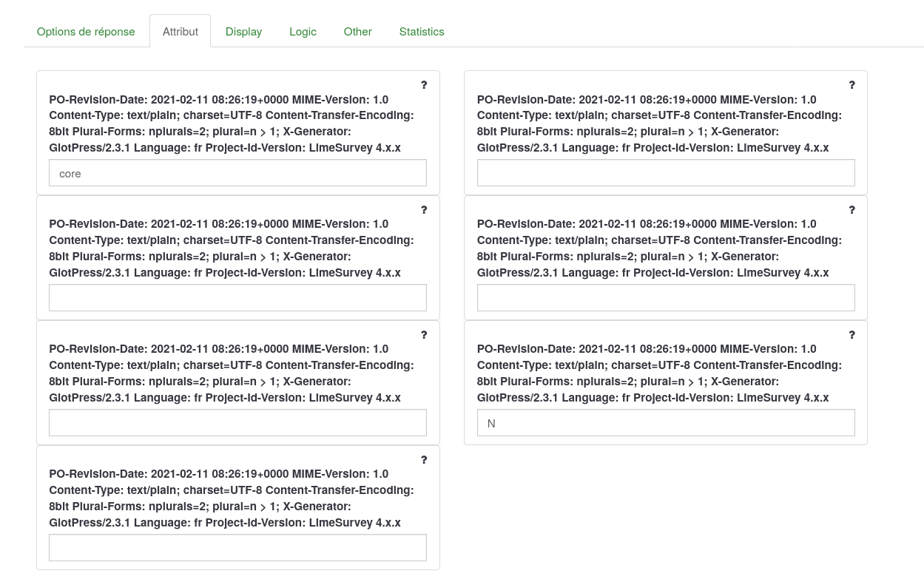Open the Other tab
The width and height of the screenshot is (924, 582).
click(x=357, y=32)
